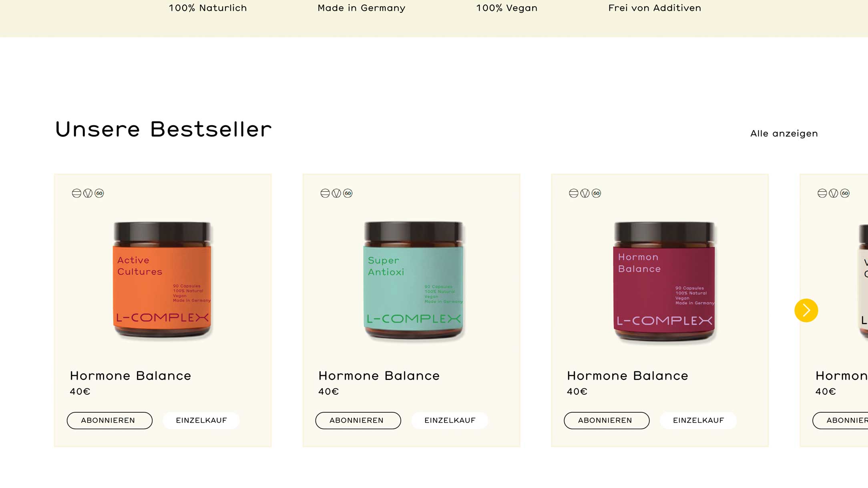Screen dimensions: 868x488
Task: Click the vegan V icon on Hormon Balance card
Action: tap(585, 193)
